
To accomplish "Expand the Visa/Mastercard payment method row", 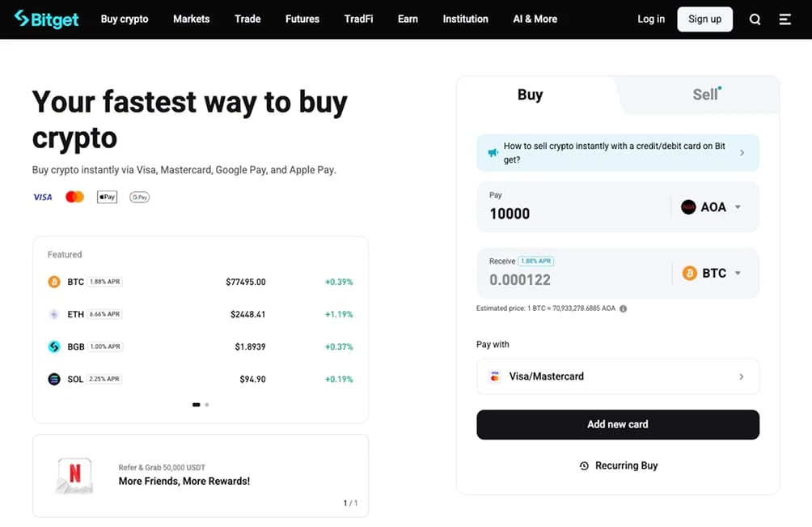I will pos(618,376).
